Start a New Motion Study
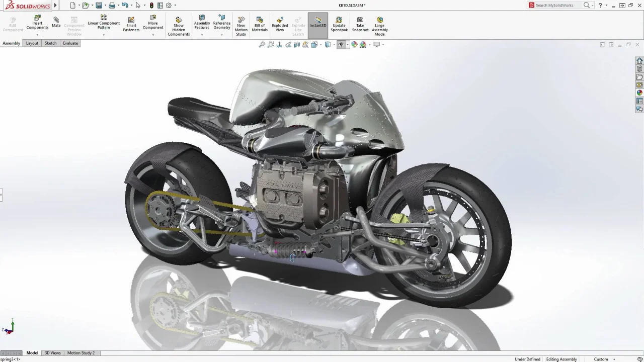The image size is (644, 362). [x=241, y=25]
